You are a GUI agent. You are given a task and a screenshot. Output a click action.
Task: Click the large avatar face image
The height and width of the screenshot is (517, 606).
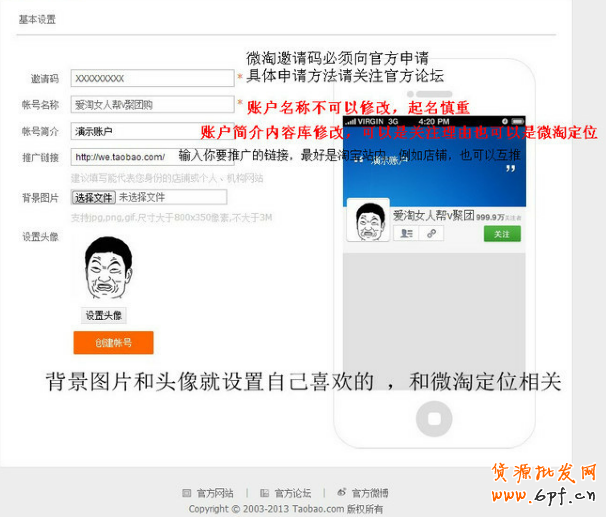point(108,267)
